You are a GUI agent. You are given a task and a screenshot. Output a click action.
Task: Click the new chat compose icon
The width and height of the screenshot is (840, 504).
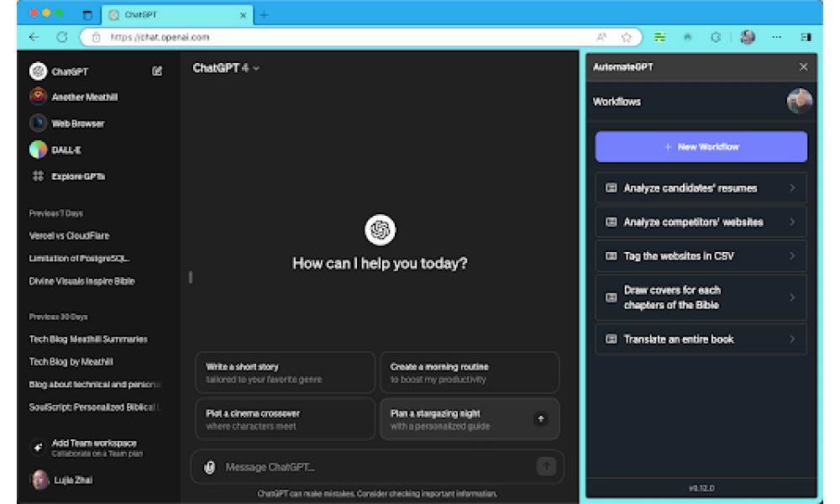(x=157, y=71)
